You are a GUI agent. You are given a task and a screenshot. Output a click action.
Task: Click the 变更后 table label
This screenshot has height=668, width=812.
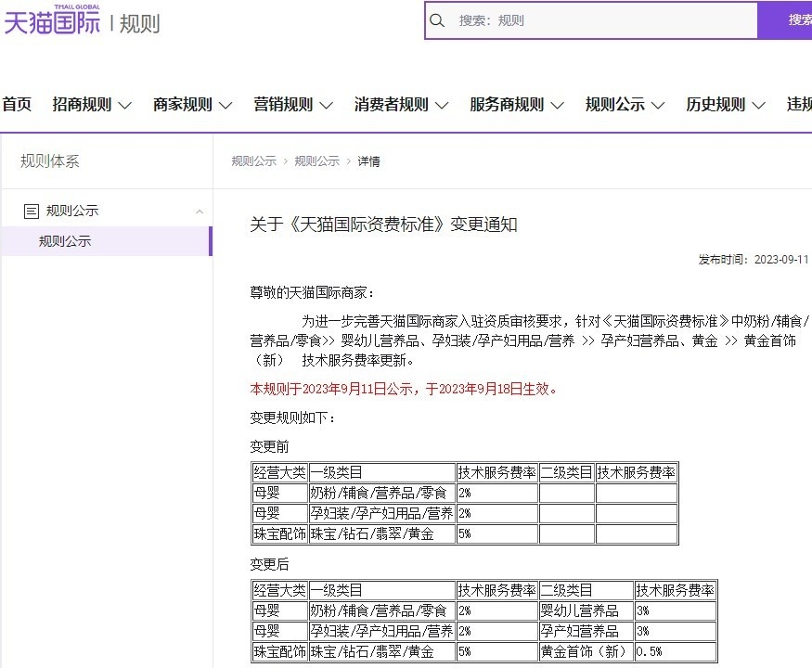269,564
